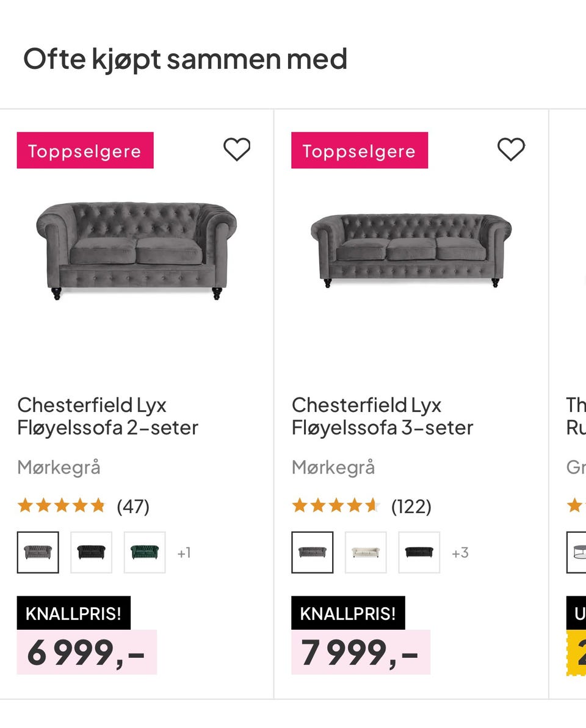Click Toppselgere badge on 2-seter sofa
The width and height of the screenshot is (586, 728).
pyautogui.click(x=85, y=151)
